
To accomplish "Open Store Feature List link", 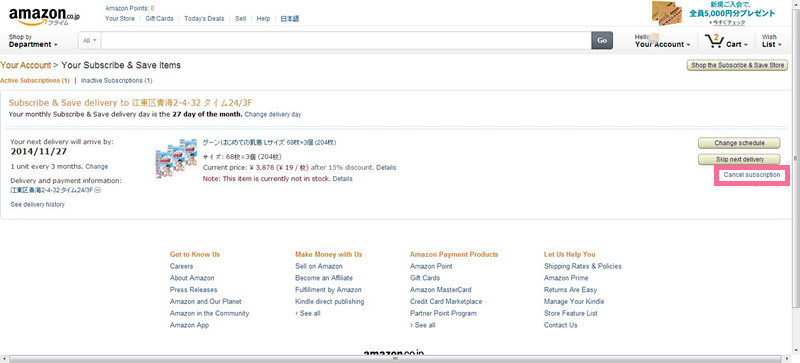I will tap(570, 313).
